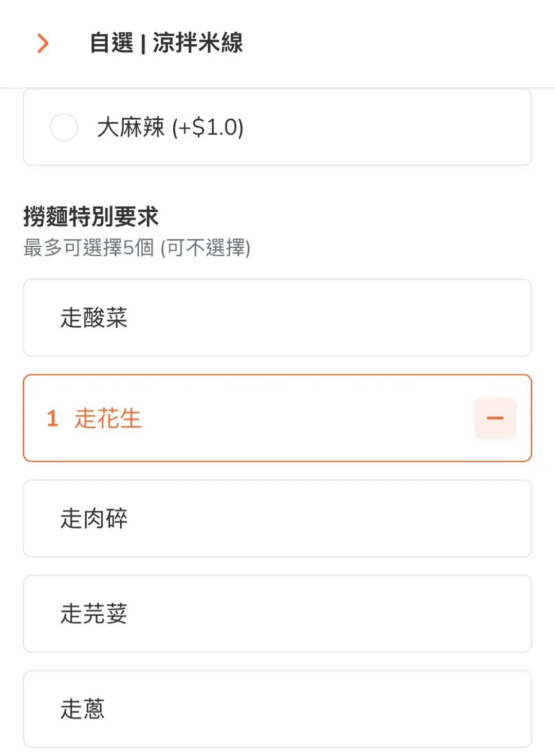555x756 pixels.
Task: Decrease the 走花生 quantity with the minus icon
Action: (495, 418)
